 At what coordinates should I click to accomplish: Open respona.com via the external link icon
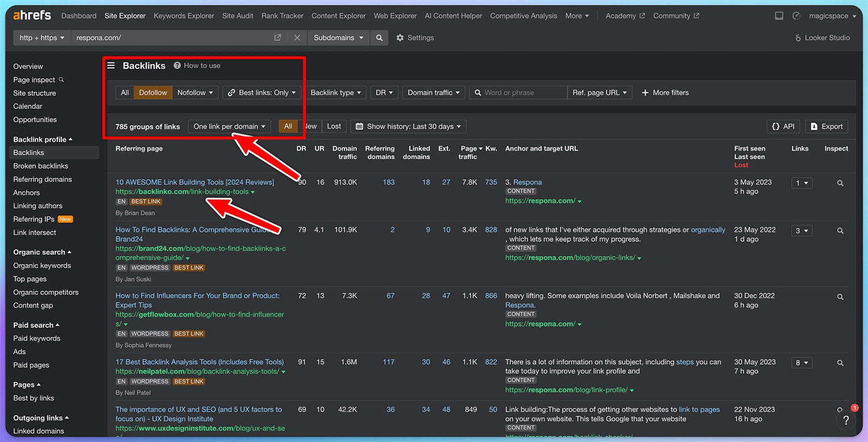point(277,38)
